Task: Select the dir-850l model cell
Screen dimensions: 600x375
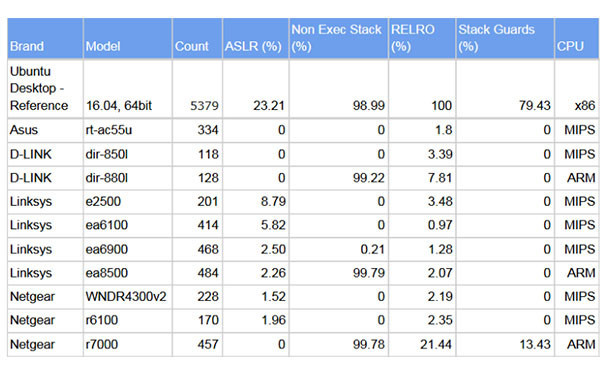Action: [128, 154]
